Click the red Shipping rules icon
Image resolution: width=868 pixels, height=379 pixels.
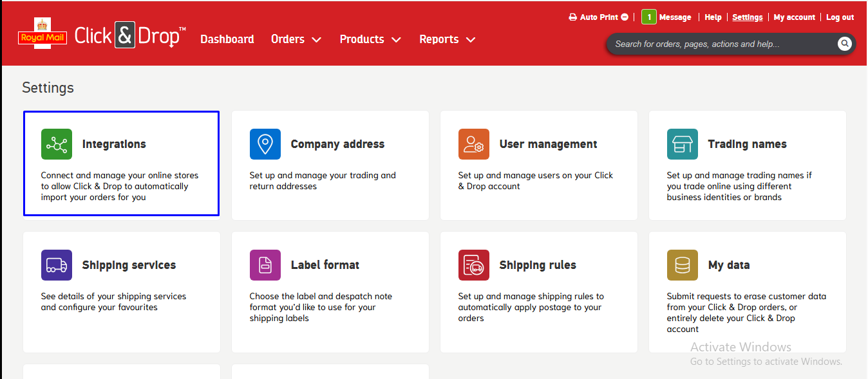coord(474,265)
